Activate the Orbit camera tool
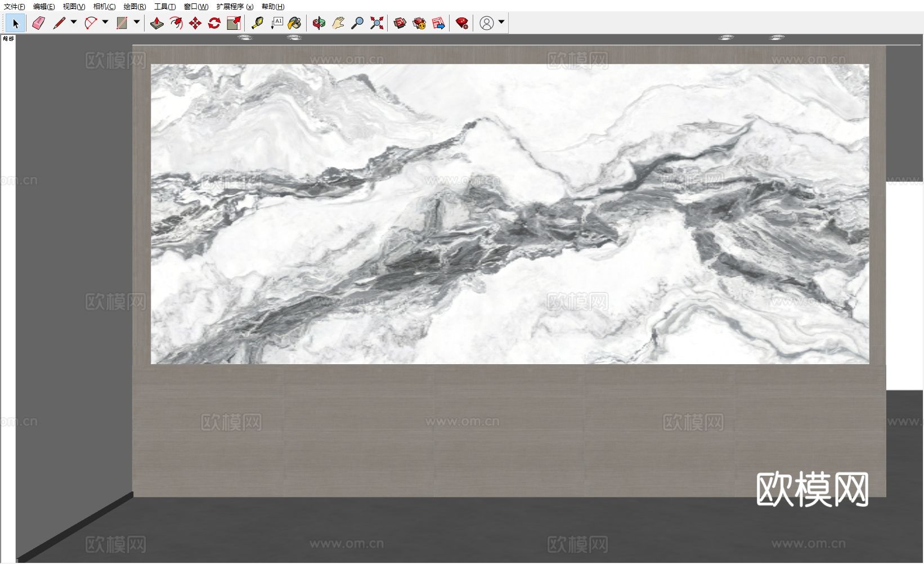924x564 pixels. tap(319, 23)
